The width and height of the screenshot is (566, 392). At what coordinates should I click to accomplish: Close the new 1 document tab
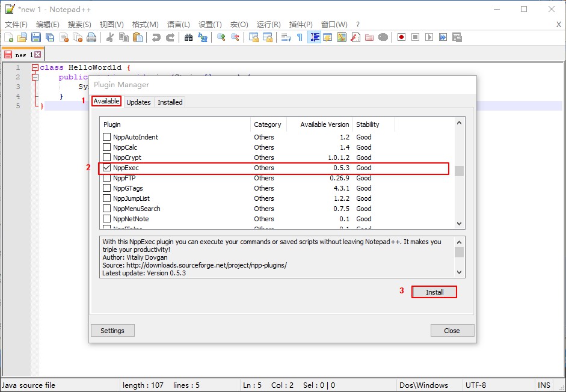(38, 55)
